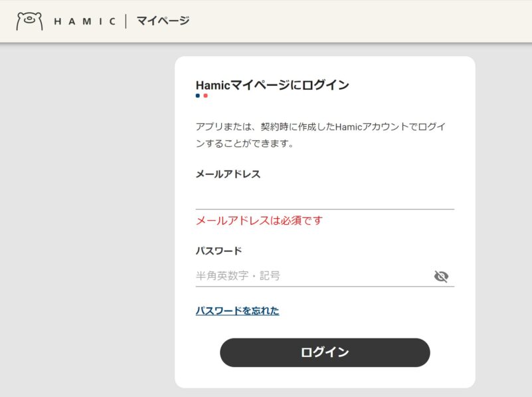This screenshot has width=532, height=397.
Task: Click the メールアドレス field label
Action: 226,174
